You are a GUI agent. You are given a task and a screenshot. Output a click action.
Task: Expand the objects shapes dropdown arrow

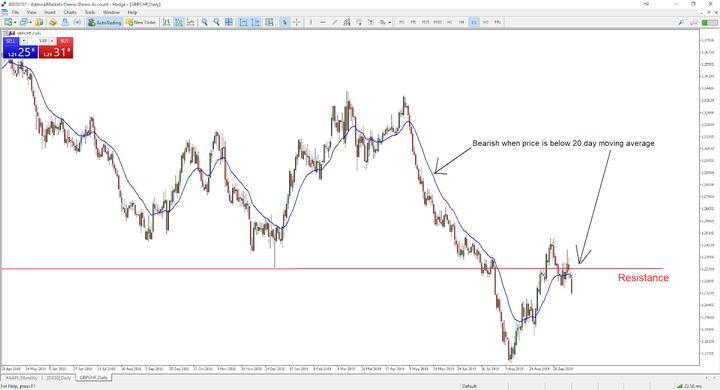pyautogui.click(x=390, y=22)
